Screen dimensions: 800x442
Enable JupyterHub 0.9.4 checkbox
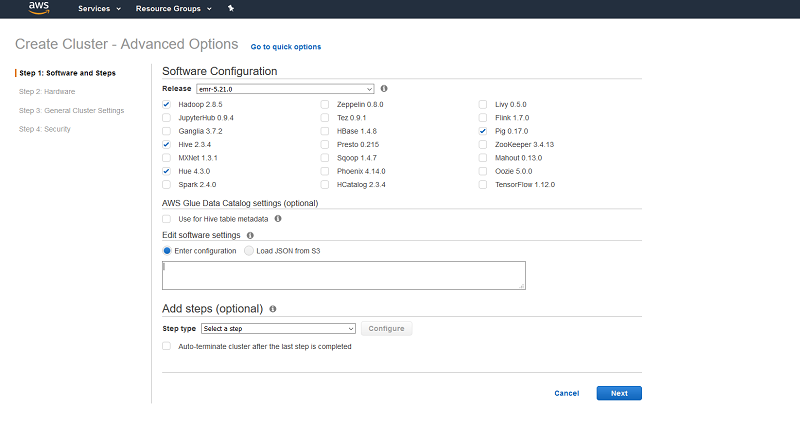166,117
